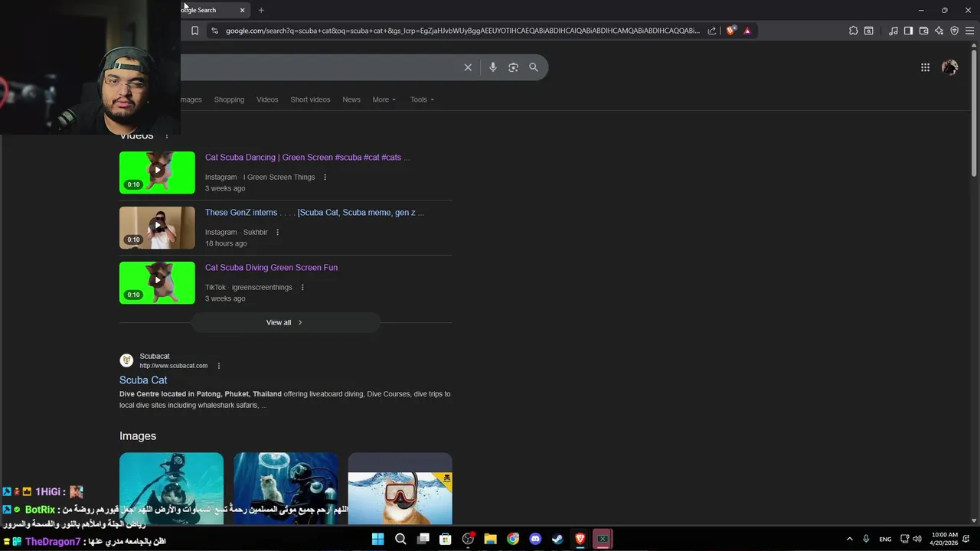980x551 pixels.
Task: Click the Scubacat site favicon
Action: [126, 360]
